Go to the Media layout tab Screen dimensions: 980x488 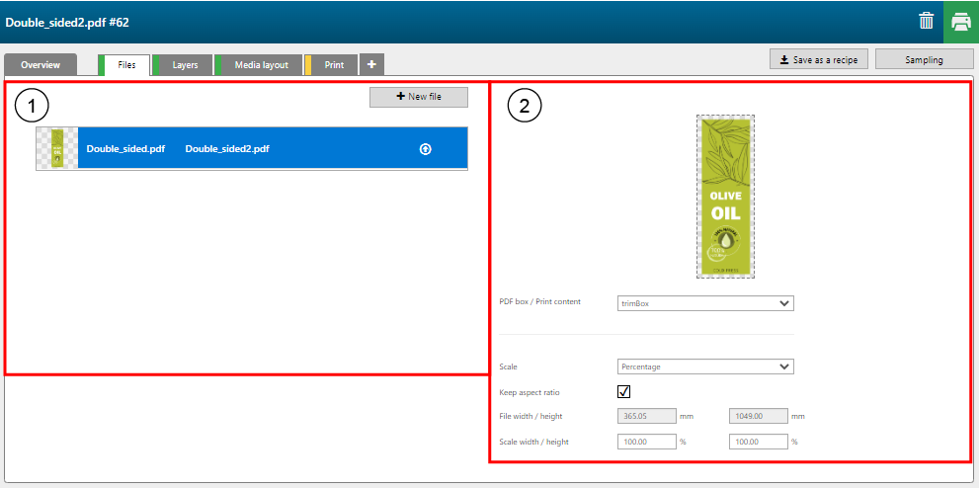261,65
